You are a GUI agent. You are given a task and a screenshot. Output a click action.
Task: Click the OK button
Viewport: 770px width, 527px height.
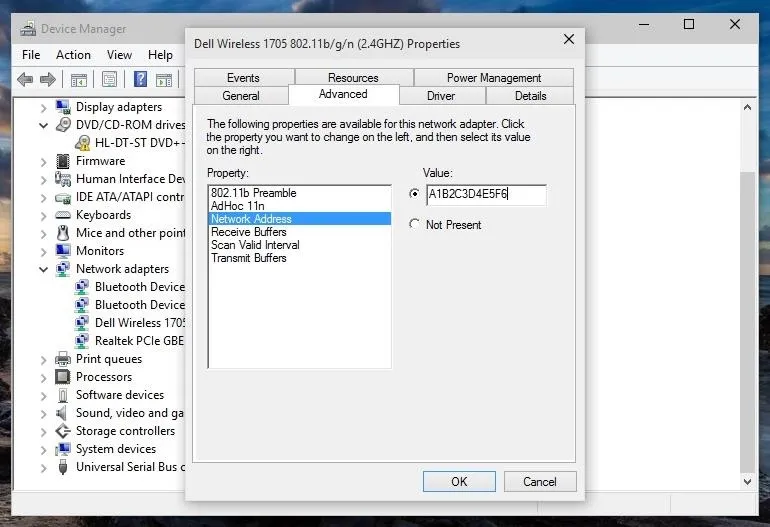[459, 481]
